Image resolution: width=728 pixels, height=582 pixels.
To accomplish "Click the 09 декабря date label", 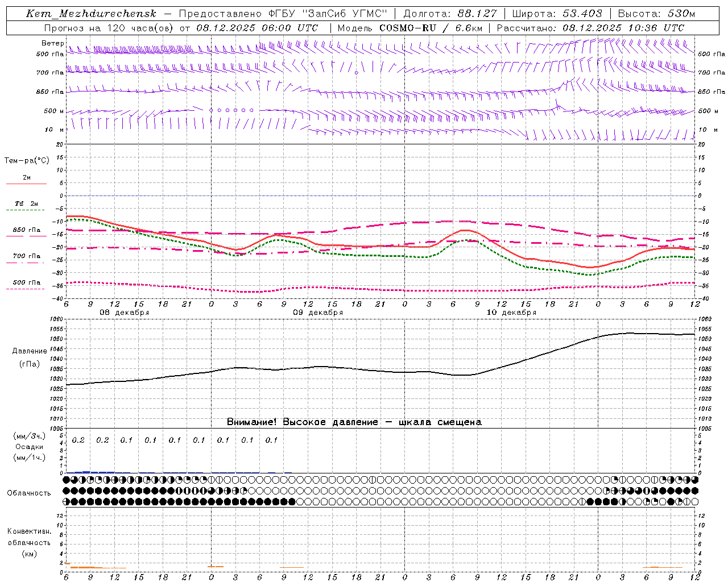I will (x=318, y=313).
